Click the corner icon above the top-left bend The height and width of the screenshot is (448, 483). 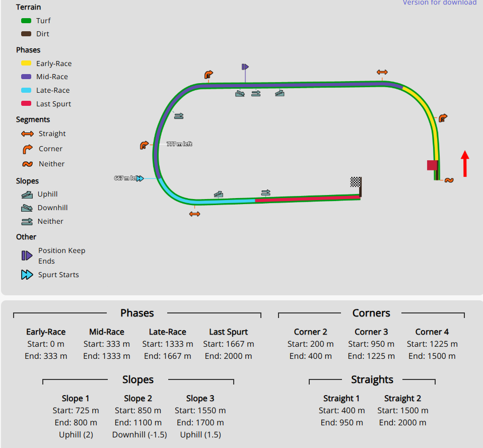(209, 75)
